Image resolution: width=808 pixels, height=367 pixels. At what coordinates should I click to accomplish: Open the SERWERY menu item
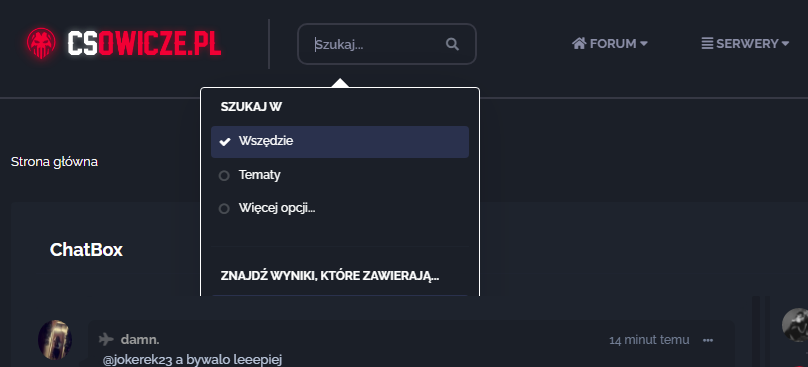tap(745, 44)
